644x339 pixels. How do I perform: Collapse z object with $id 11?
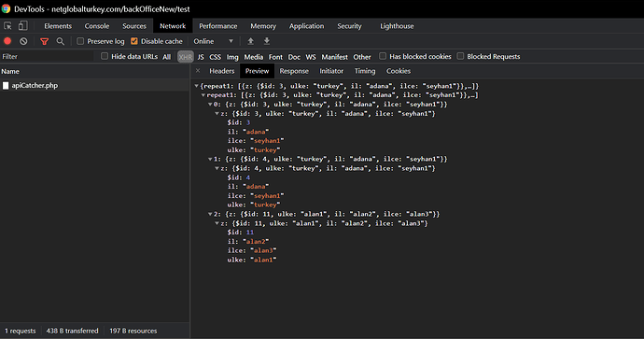217,223
